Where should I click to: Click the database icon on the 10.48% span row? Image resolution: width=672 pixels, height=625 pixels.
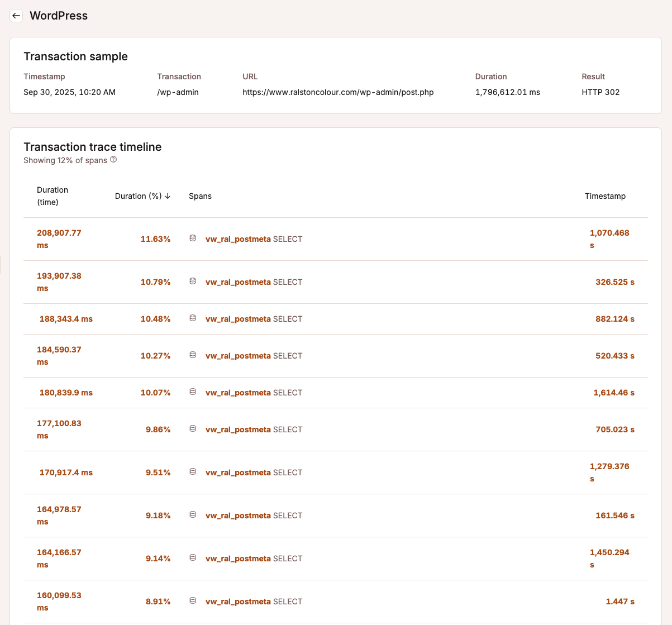[193, 318]
